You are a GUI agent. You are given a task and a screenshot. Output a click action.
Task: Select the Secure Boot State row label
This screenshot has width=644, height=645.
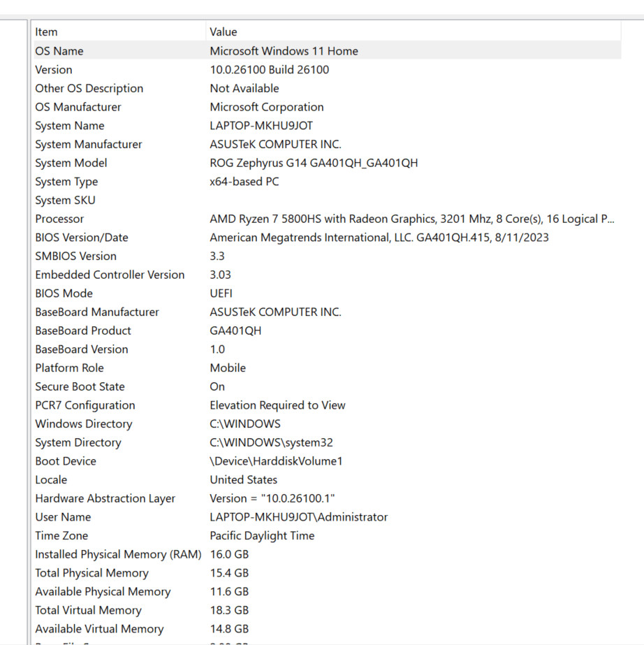coord(80,386)
